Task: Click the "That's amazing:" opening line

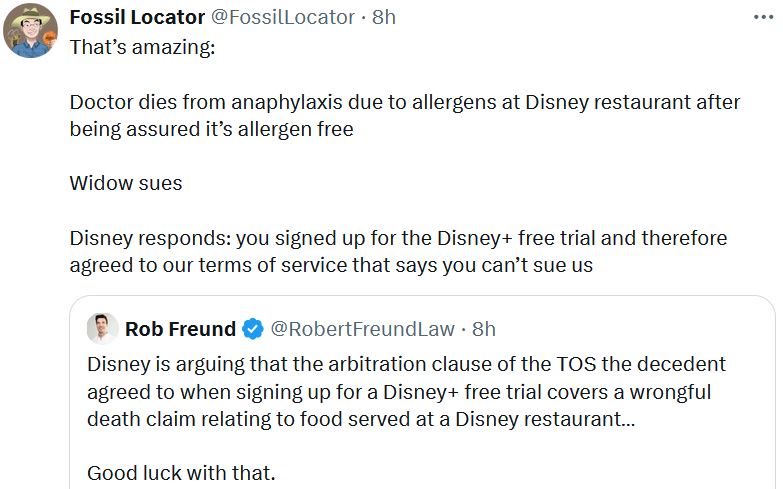Action: tap(142, 47)
